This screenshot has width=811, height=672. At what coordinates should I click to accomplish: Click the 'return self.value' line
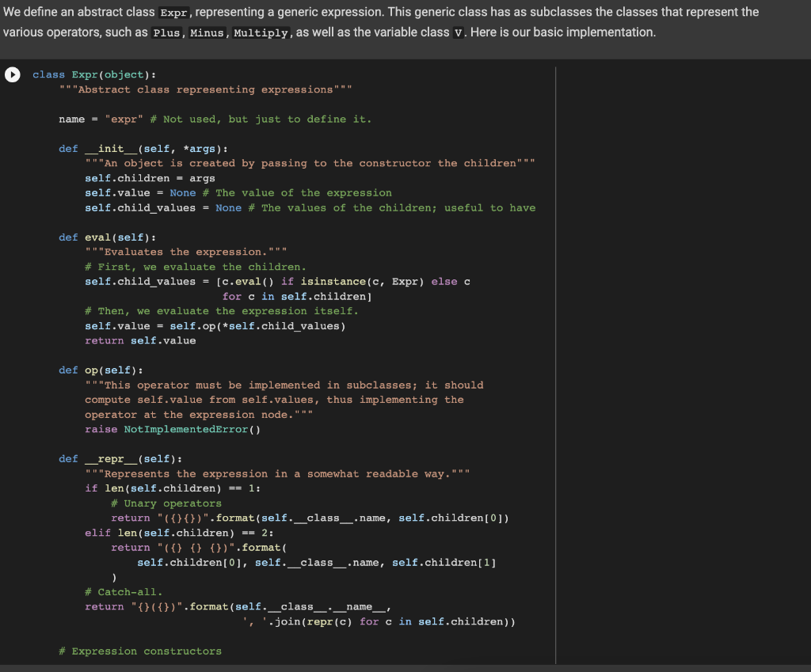[140, 341]
